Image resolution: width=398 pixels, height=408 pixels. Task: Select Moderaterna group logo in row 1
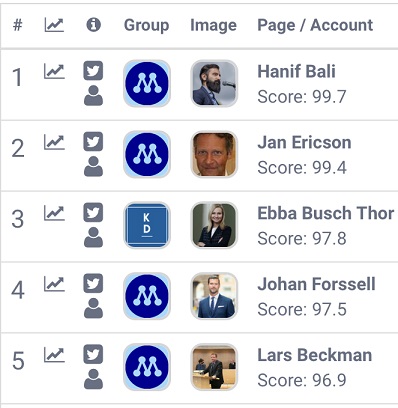pyautogui.click(x=147, y=83)
